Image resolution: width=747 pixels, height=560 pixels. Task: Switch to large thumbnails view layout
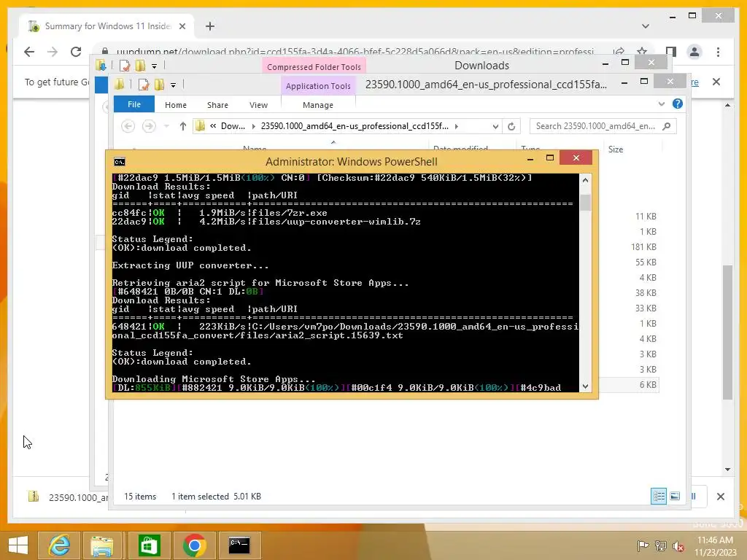click(x=675, y=496)
